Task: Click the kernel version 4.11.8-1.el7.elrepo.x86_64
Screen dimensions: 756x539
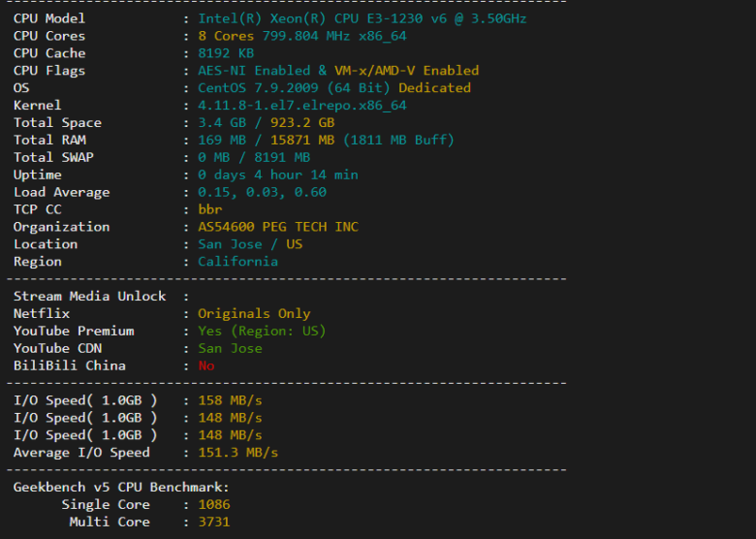Action: tap(301, 106)
